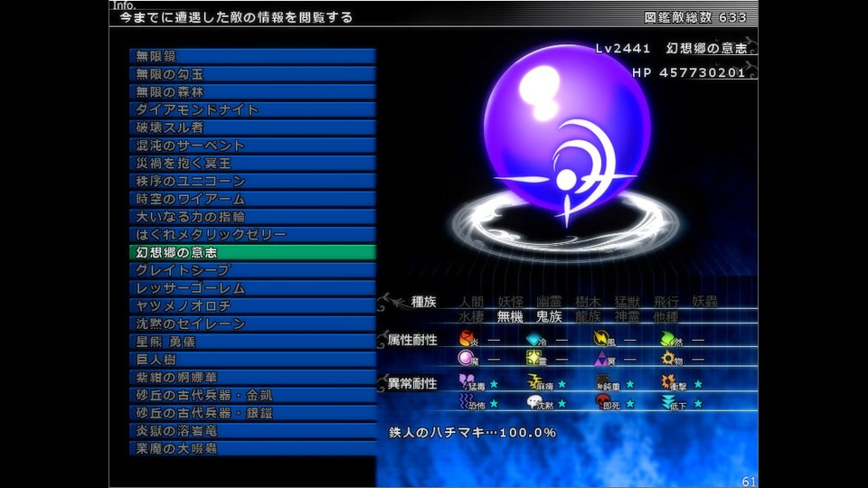Click the star beside 衝撃
Screen dimensions: 868x488
(698, 384)
